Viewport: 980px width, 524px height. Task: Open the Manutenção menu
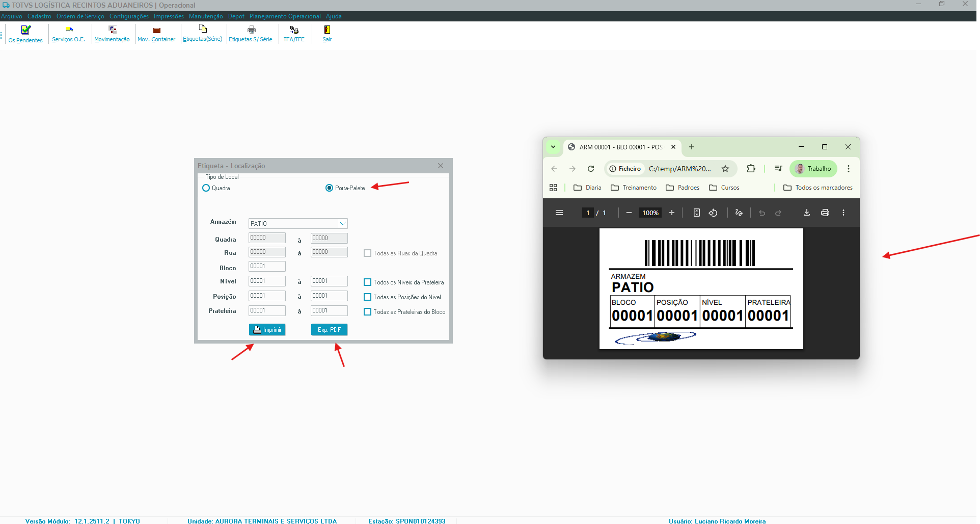(x=206, y=16)
